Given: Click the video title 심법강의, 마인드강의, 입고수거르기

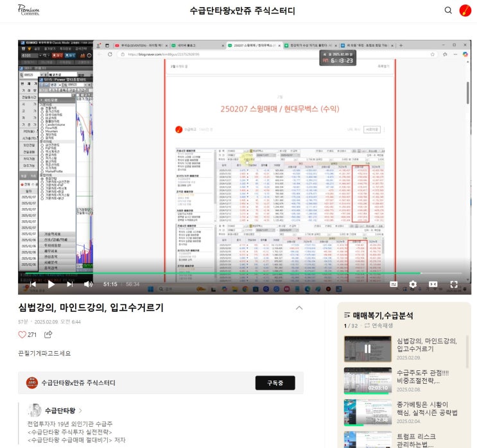Looking at the screenshot, I should coord(91,307).
